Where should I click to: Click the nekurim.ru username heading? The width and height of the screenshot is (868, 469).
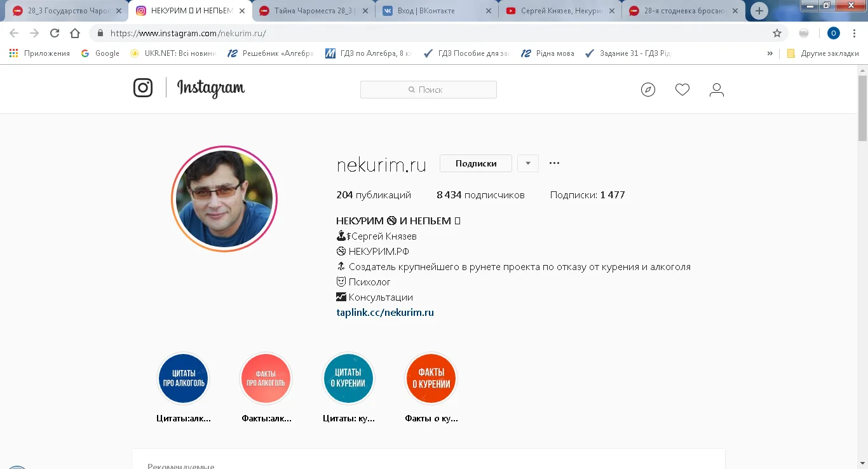pyautogui.click(x=381, y=165)
